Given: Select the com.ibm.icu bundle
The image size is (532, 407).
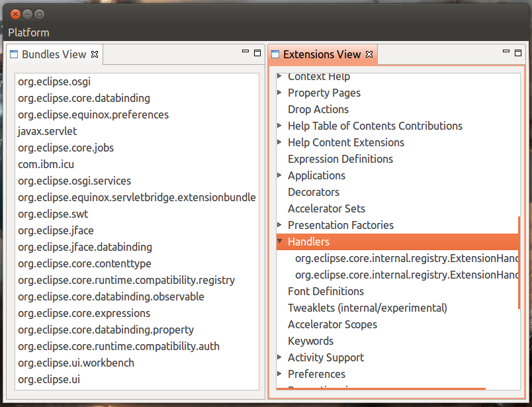Looking at the screenshot, I should point(46,164).
